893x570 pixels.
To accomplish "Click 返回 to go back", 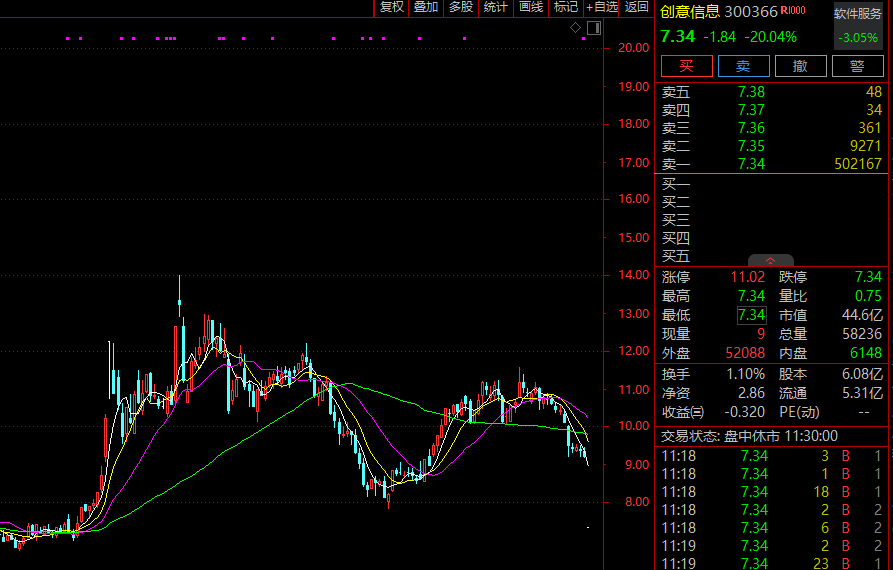I will click(637, 7).
